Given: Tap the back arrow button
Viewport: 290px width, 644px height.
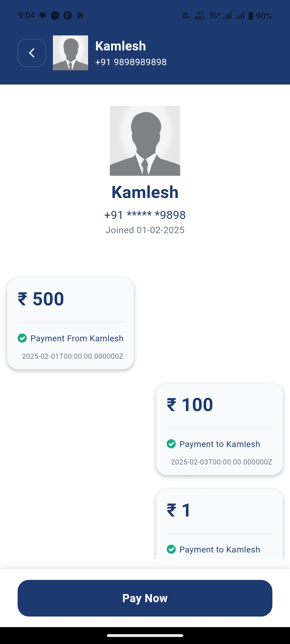Looking at the screenshot, I should point(32,53).
